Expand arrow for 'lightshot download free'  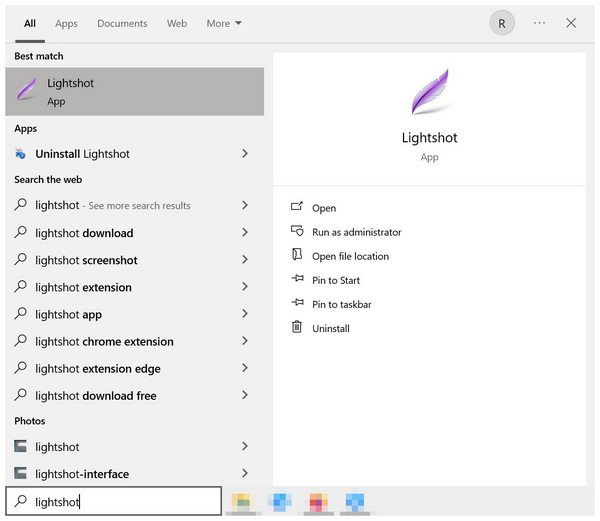(x=245, y=395)
